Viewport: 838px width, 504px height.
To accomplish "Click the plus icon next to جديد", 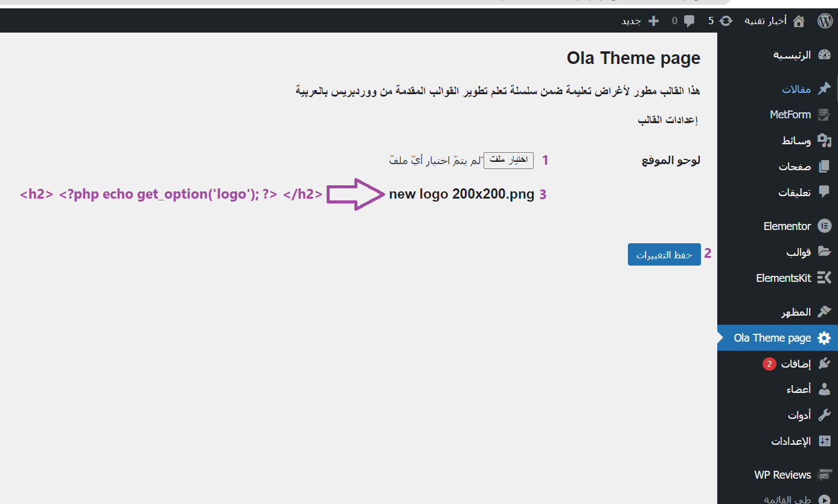I will coord(653,21).
